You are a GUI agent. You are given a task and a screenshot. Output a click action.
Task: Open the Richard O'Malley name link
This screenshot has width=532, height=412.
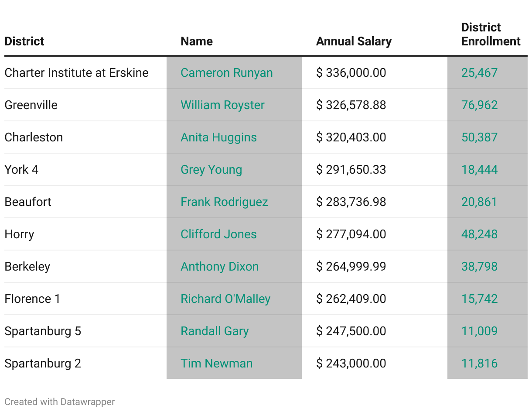click(x=225, y=299)
